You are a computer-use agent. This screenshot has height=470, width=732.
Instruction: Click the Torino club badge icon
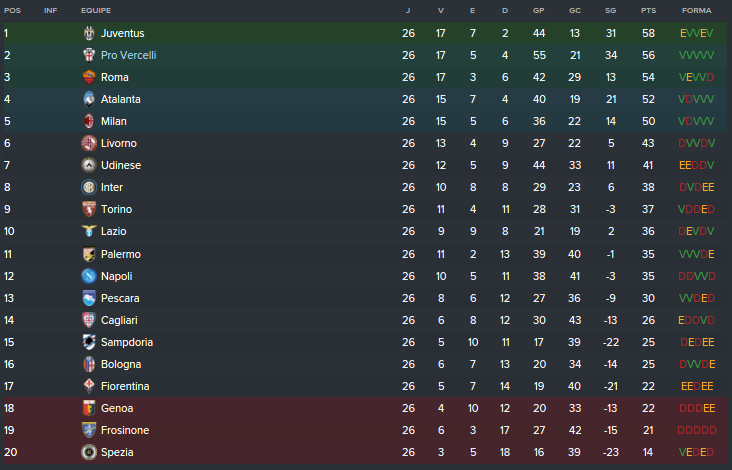point(89,209)
